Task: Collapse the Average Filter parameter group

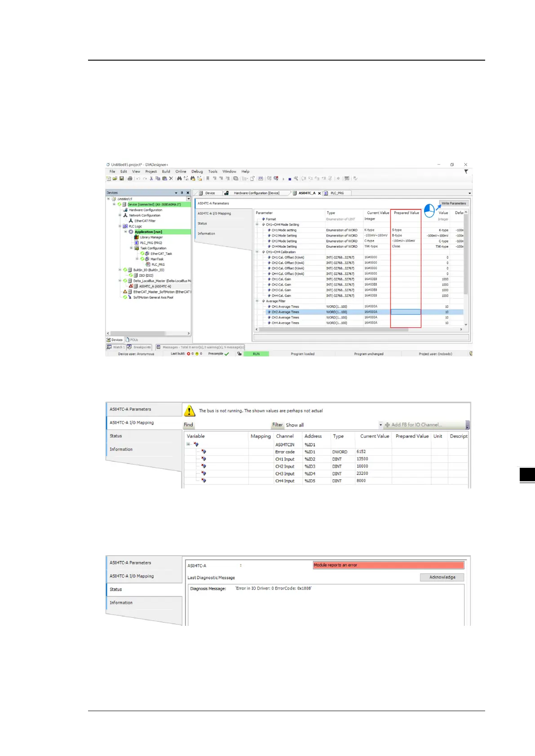Action: tap(257, 301)
